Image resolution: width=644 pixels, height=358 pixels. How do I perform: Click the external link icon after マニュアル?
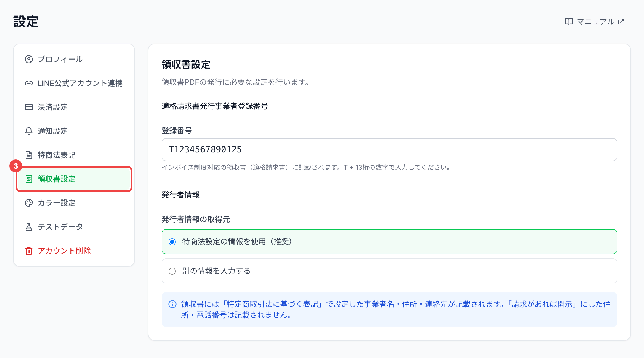click(x=621, y=22)
